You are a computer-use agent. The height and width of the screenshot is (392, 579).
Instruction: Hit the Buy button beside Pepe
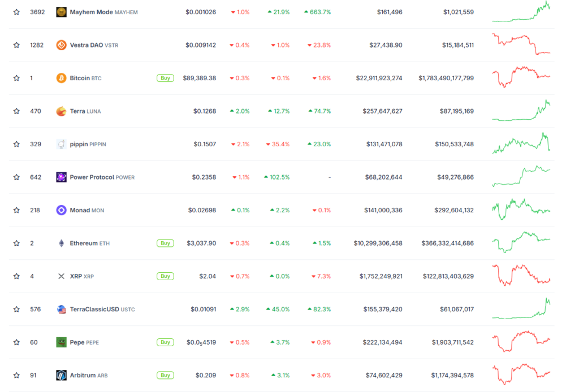click(x=165, y=342)
